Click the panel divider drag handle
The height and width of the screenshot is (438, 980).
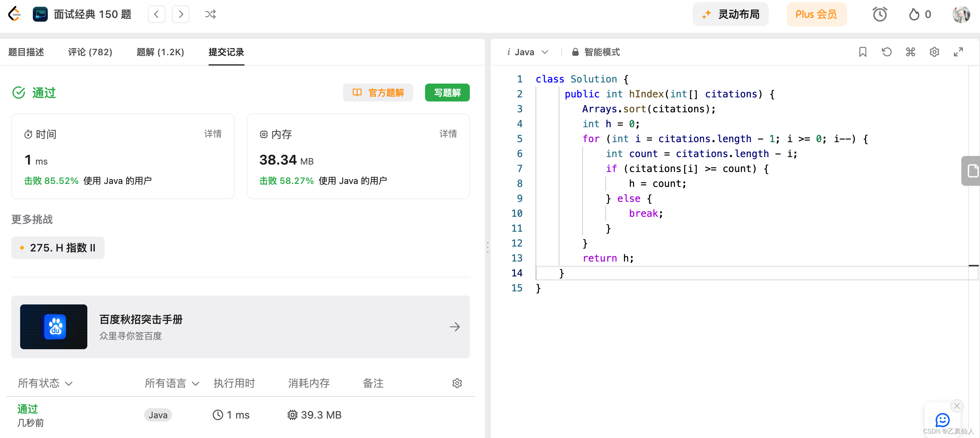coord(487,247)
